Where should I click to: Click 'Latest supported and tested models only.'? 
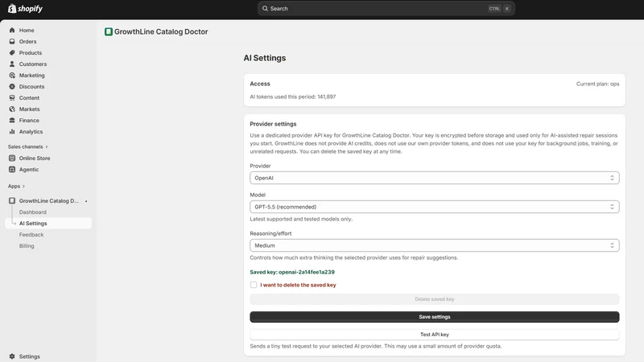tap(301, 219)
